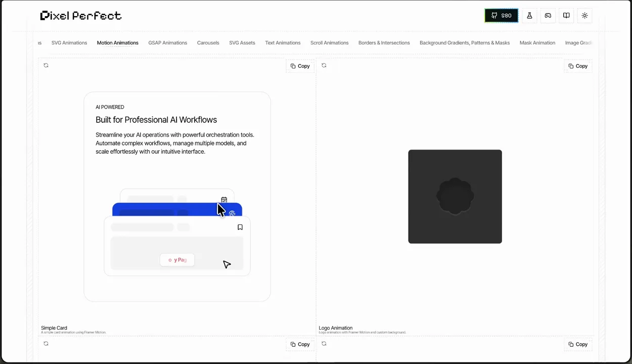Switch to Mask Animation tab
Viewport: 632px width, 364px height.
click(537, 43)
